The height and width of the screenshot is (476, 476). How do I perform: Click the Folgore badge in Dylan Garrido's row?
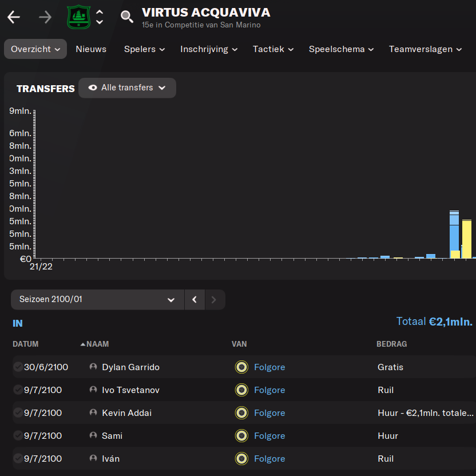coord(241,367)
